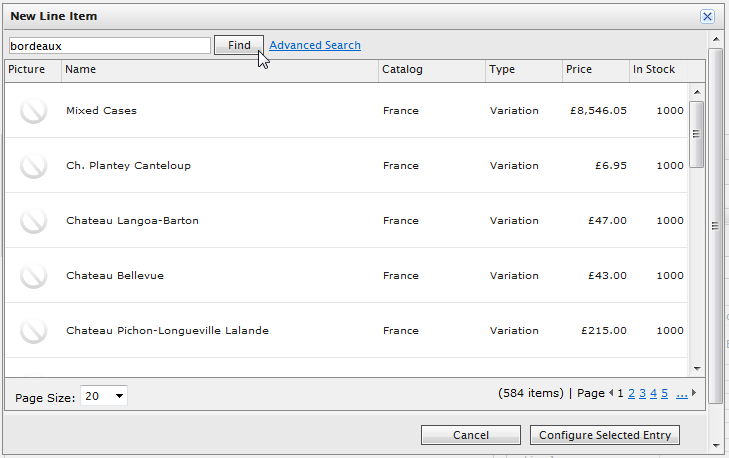
Task: Click the placeholder picture for Mixed Cases
Action: click(x=33, y=111)
